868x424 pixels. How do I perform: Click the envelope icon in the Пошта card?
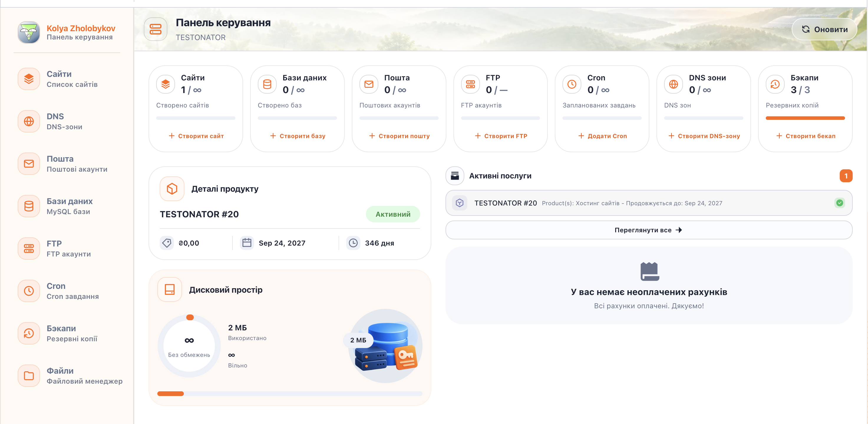pyautogui.click(x=369, y=84)
